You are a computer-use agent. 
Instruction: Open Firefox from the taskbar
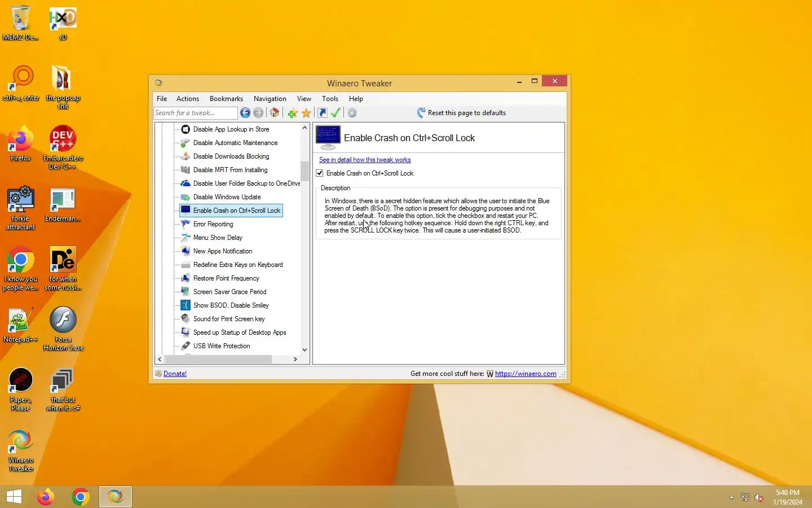pos(46,497)
